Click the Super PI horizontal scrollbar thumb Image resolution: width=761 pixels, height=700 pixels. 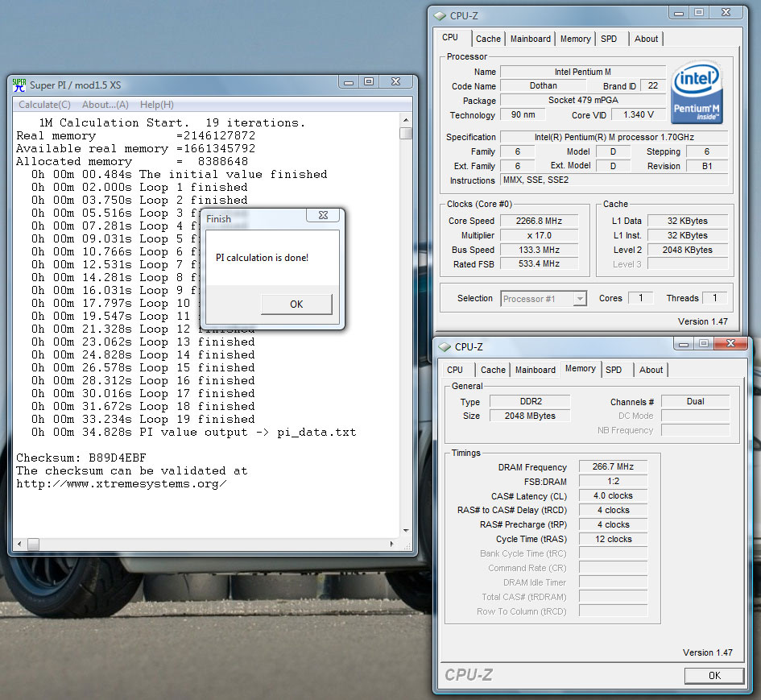[33, 545]
